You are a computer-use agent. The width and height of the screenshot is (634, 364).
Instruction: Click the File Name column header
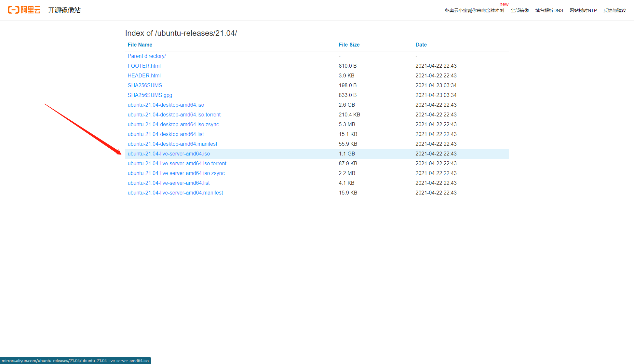click(140, 45)
